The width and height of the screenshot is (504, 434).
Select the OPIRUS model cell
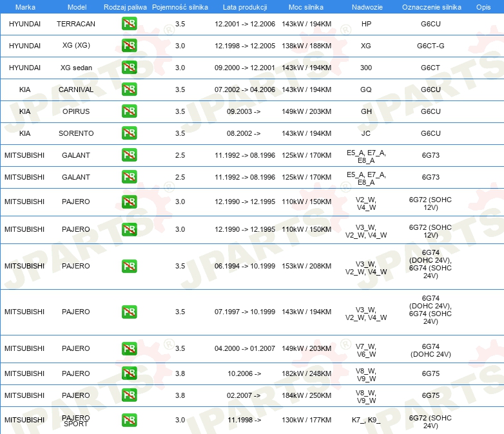76,111
